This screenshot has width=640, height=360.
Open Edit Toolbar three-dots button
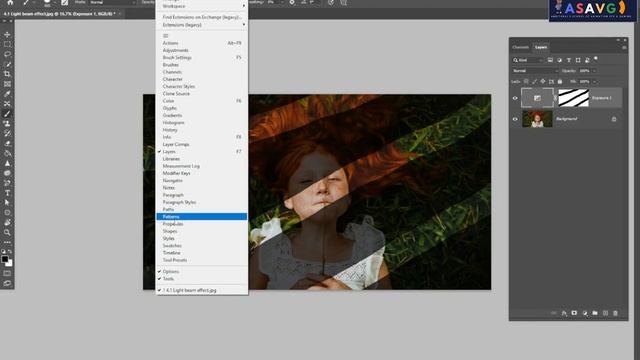[x=7, y=242]
